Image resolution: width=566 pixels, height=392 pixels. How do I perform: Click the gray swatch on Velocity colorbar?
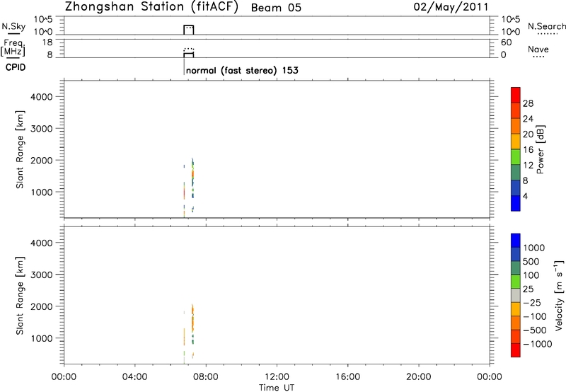[516, 296]
